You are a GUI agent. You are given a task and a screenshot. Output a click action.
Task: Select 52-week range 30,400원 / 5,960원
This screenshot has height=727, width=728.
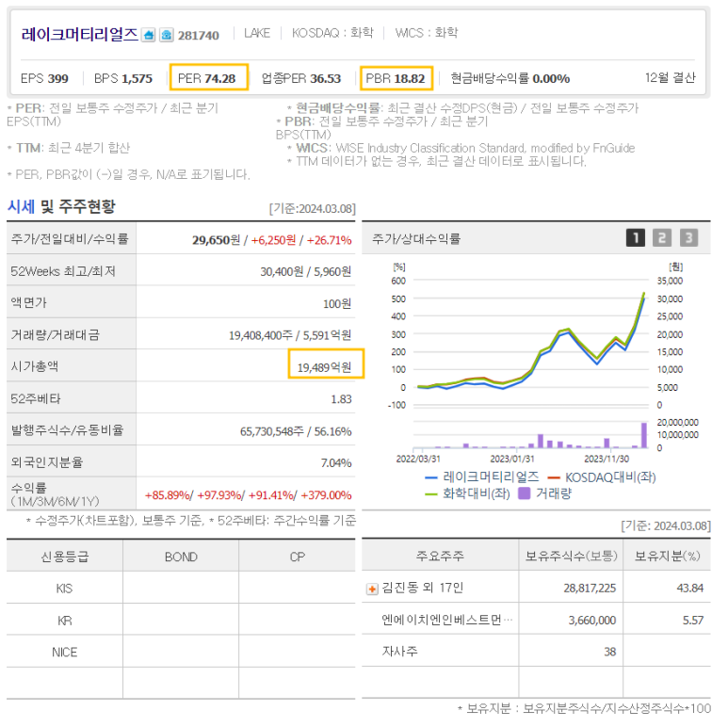point(305,271)
